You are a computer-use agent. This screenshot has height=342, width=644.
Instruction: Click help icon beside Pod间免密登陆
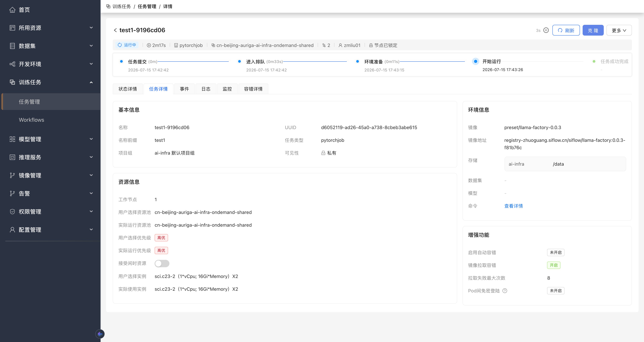505,291
